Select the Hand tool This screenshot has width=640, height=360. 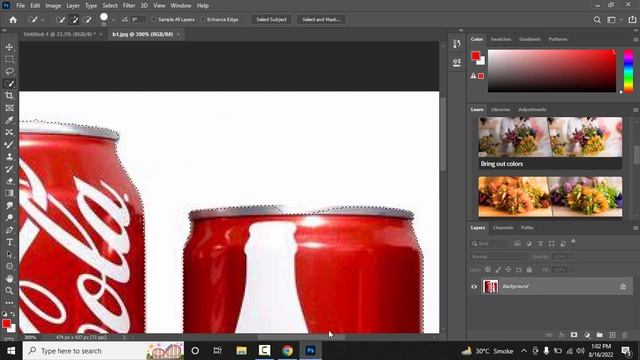(9, 279)
